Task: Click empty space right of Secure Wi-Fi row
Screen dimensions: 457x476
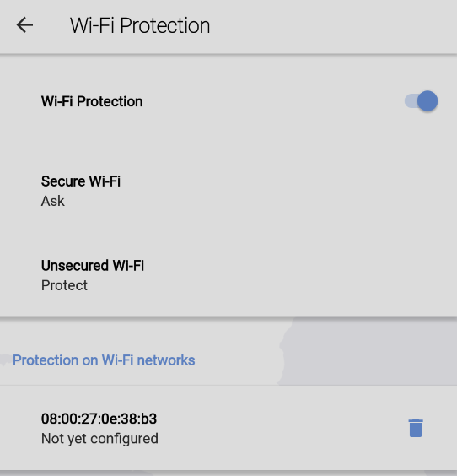Action: click(288, 191)
